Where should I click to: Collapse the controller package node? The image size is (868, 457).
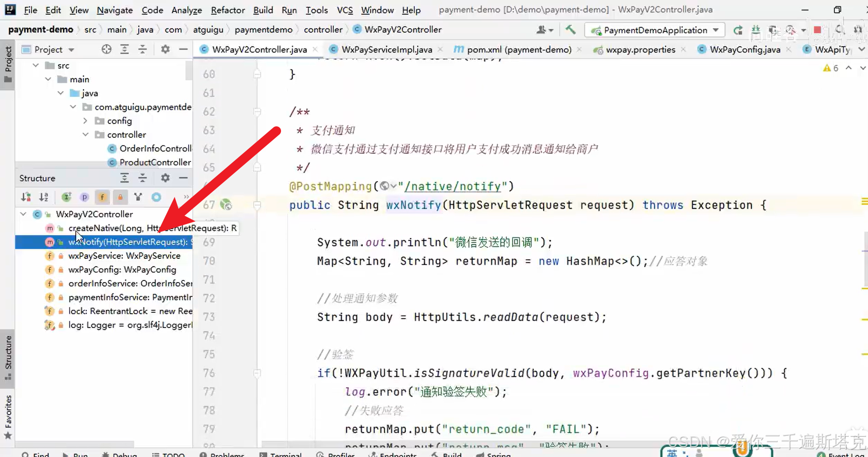pyautogui.click(x=85, y=135)
